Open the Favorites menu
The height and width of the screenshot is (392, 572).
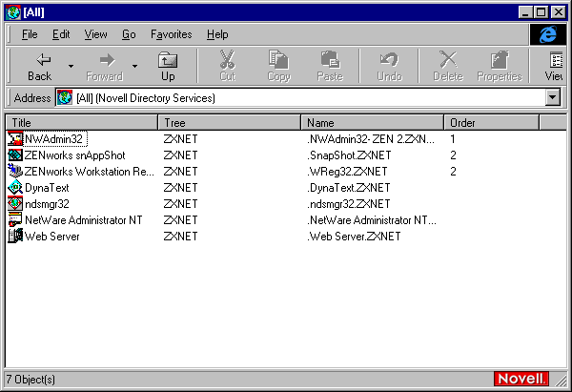pos(171,34)
